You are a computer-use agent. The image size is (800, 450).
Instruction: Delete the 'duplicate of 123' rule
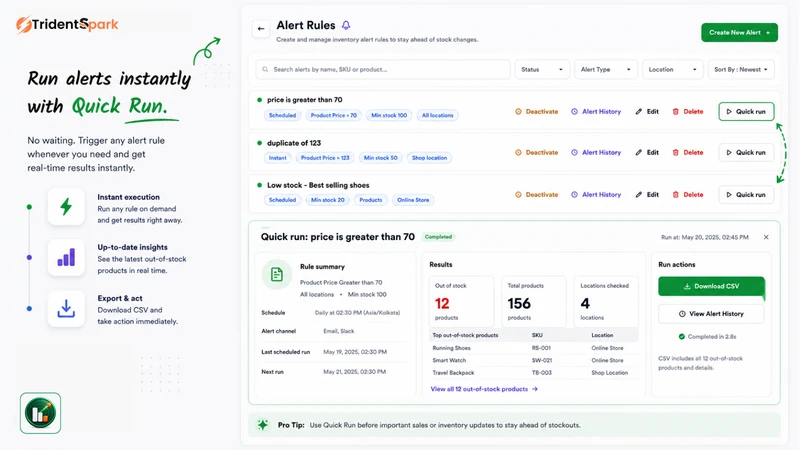pos(688,153)
